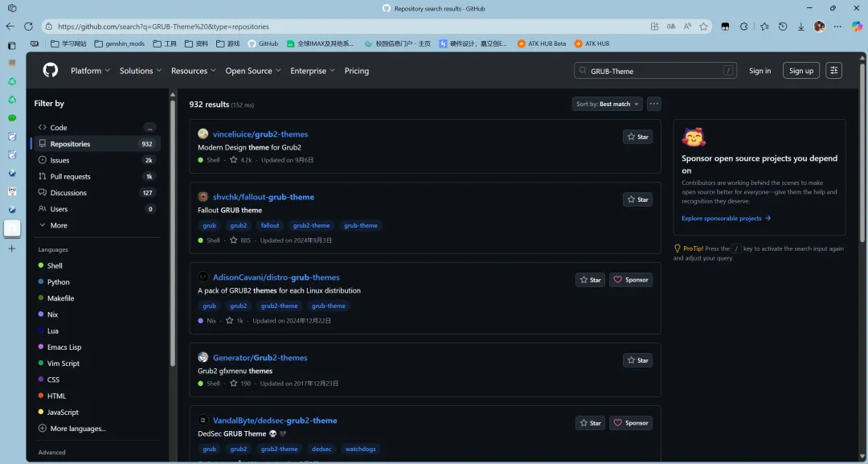Add new sidebar tab with plus icon
The image size is (868, 464).
[x=11, y=248]
